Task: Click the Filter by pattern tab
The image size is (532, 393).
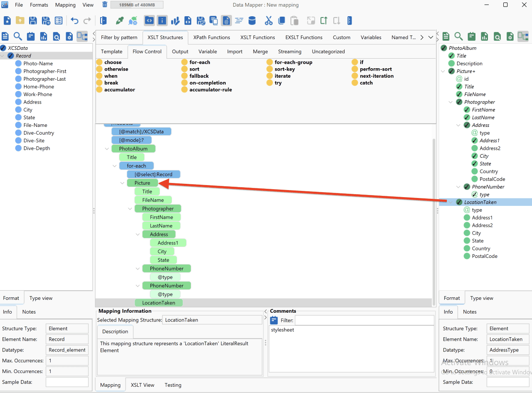Action: click(119, 37)
